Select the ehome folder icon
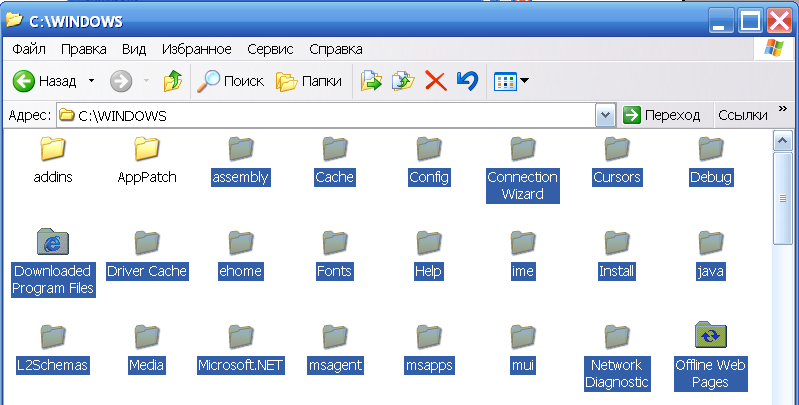The image size is (799, 405). (241, 242)
